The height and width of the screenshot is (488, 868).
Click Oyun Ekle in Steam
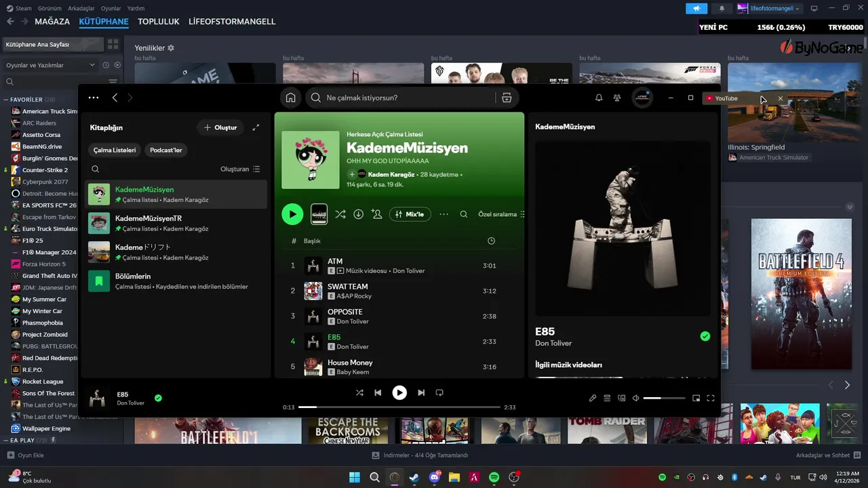25,455
